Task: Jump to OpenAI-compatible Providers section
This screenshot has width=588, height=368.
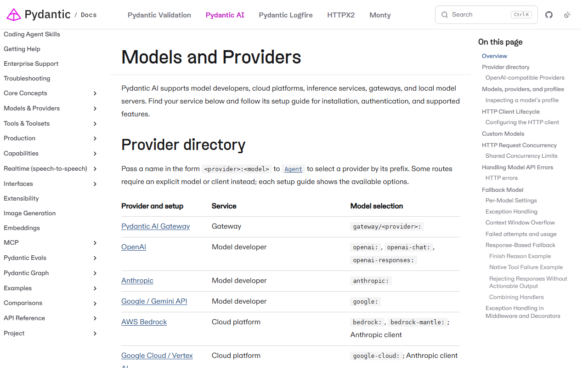Action: 525,78
